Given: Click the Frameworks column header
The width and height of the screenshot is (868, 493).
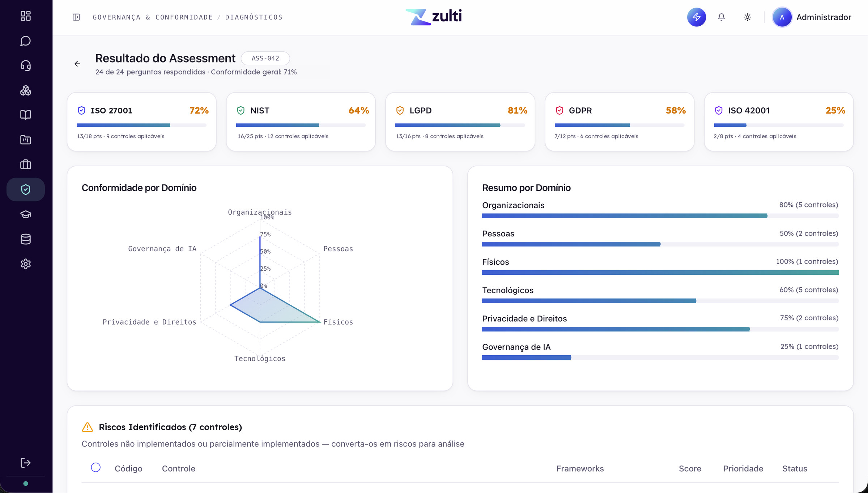Looking at the screenshot, I should [580, 468].
